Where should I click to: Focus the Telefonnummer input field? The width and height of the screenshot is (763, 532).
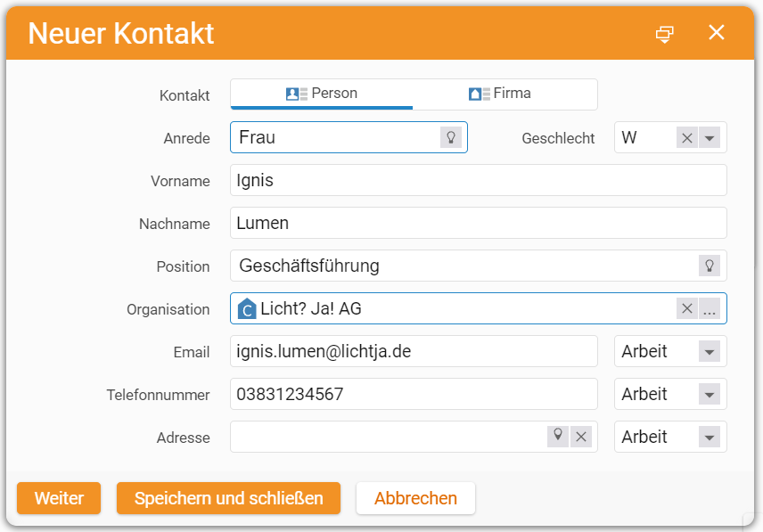pos(414,395)
